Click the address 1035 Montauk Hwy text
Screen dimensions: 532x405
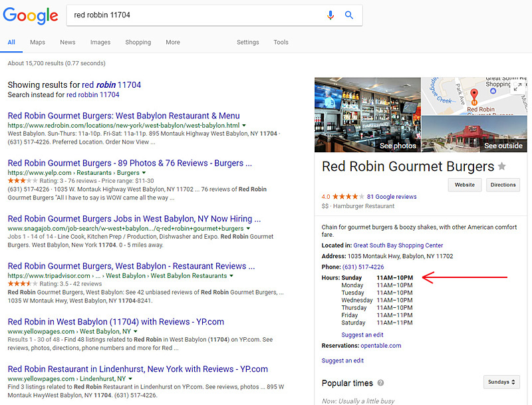pyautogui.click(x=400, y=256)
